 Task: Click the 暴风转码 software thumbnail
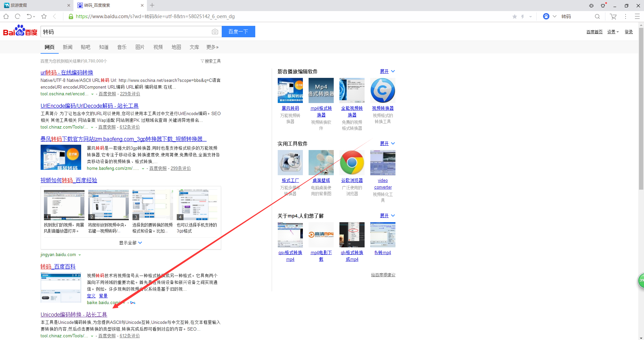[290, 90]
